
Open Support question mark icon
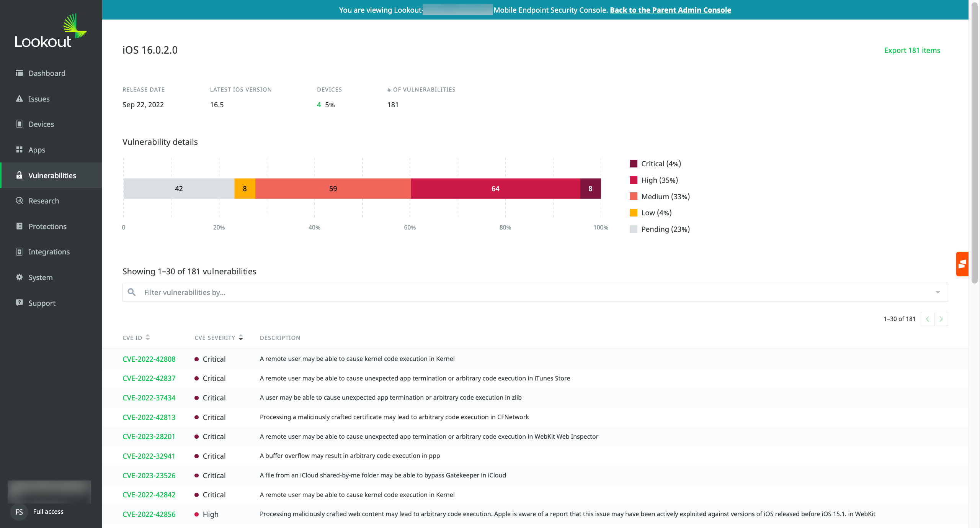19,303
